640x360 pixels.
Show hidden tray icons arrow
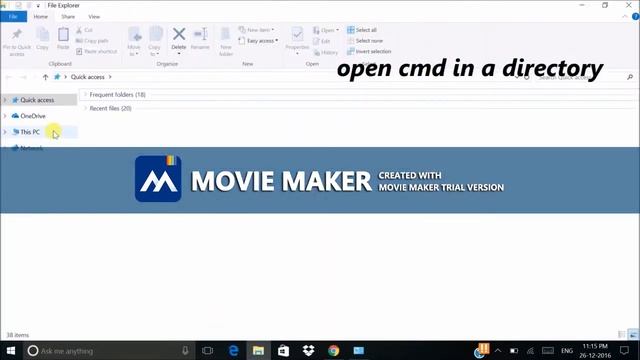[498, 351]
